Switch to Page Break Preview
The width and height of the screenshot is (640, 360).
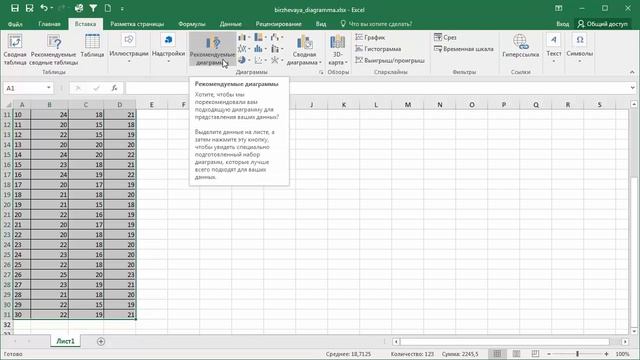pyautogui.click(x=535, y=354)
